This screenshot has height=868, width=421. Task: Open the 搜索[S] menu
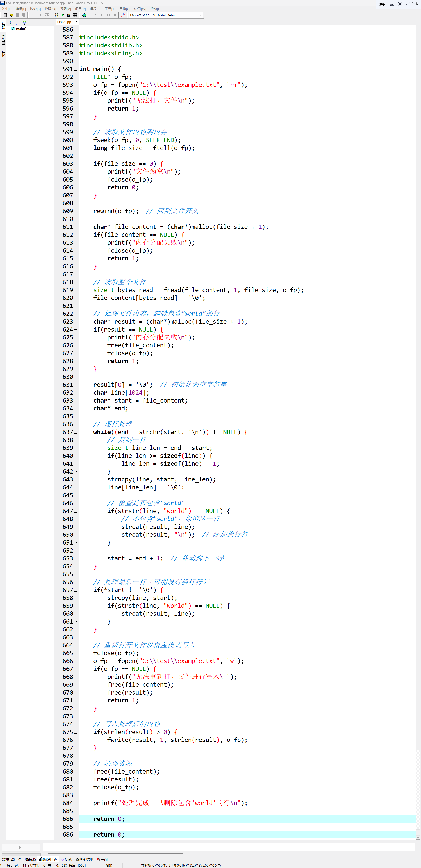click(x=35, y=9)
